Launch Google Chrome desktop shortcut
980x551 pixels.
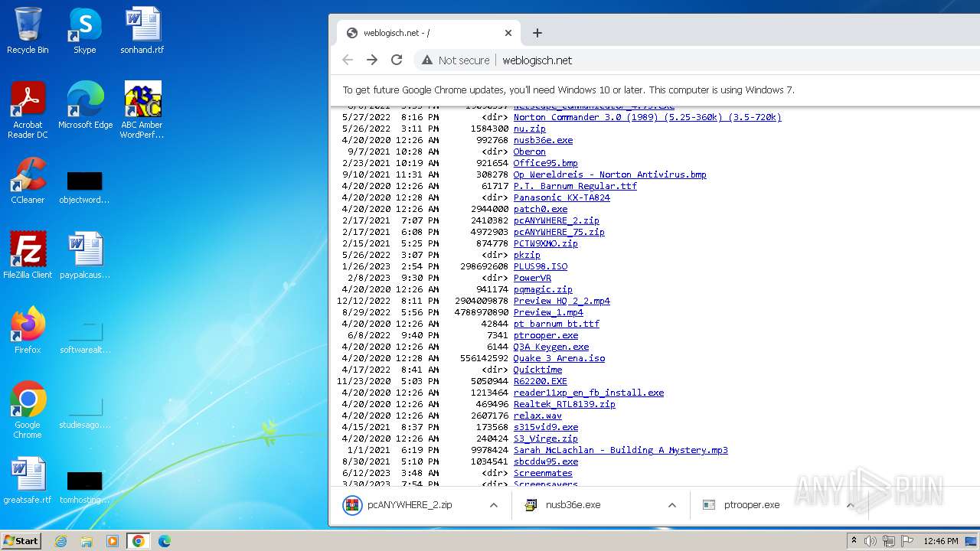28,409
